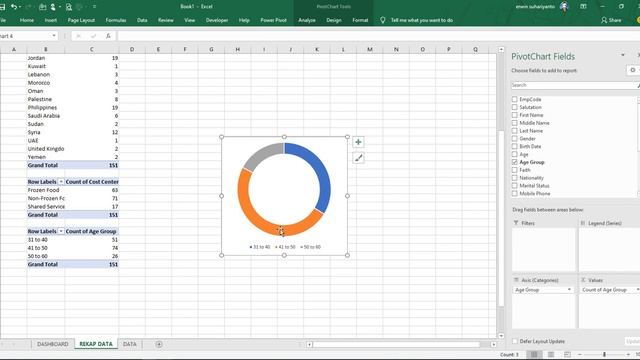Open Row Labels filter for Cost Center table
This screenshot has height=360, width=640.
tap(61, 182)
